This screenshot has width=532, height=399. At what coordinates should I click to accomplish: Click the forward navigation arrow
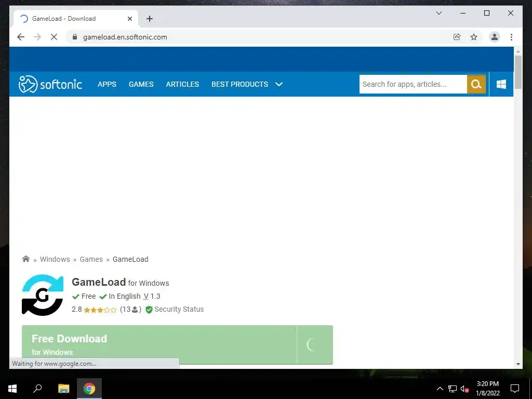click(37, 37)
